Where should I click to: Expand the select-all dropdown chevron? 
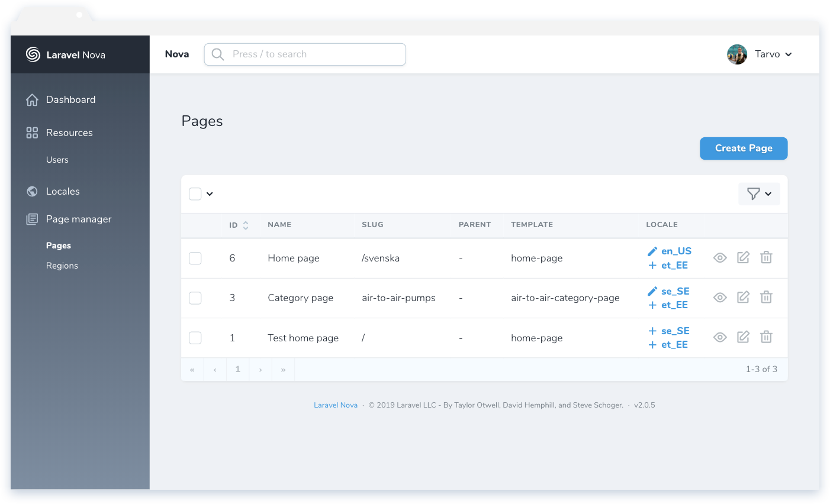coord(210,194)
